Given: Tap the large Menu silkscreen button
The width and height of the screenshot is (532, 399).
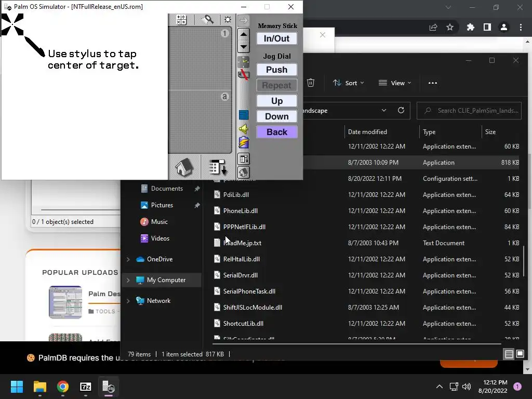Looking at the screenshot, I should [217, 167].
